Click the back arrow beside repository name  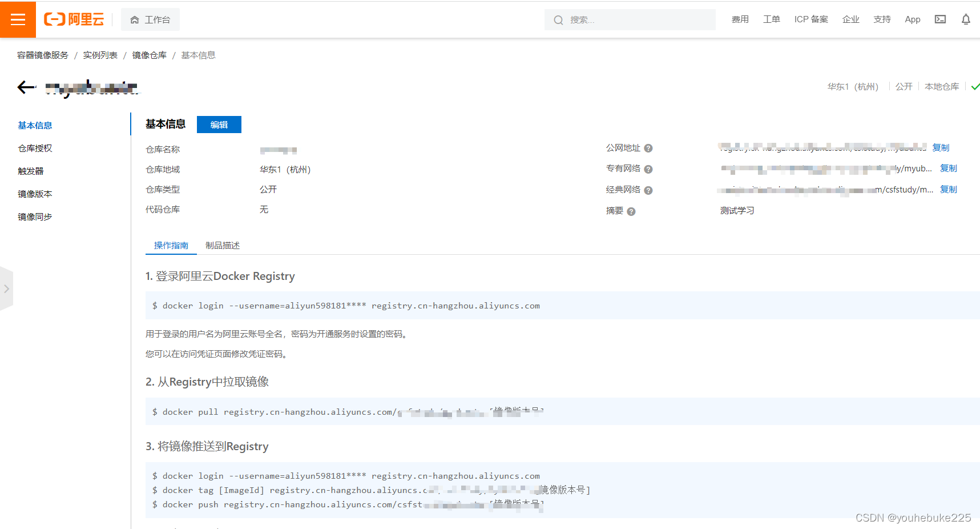[26, 87]
